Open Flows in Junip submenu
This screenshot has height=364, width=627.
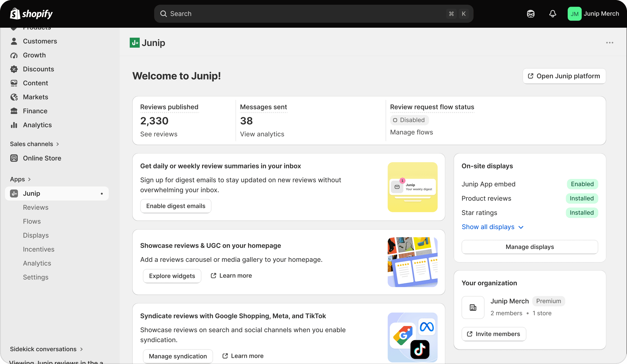(32, 221)
